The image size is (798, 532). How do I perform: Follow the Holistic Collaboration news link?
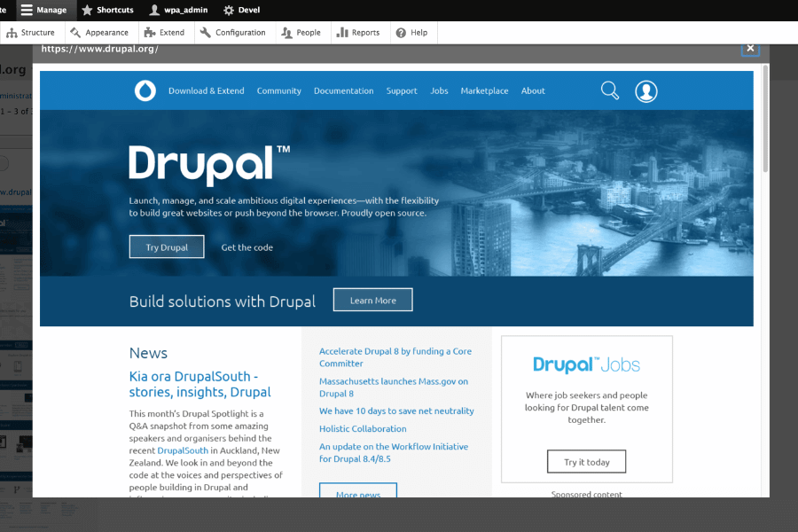tap(363, 429)
